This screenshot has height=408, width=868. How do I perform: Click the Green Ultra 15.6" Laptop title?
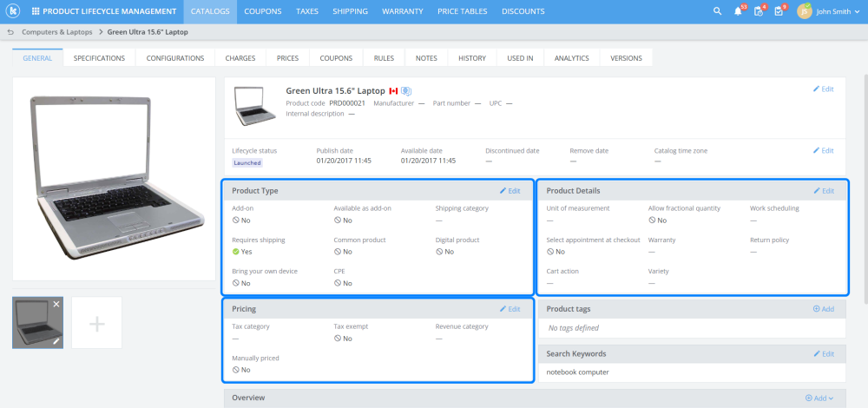coord(335,91)
